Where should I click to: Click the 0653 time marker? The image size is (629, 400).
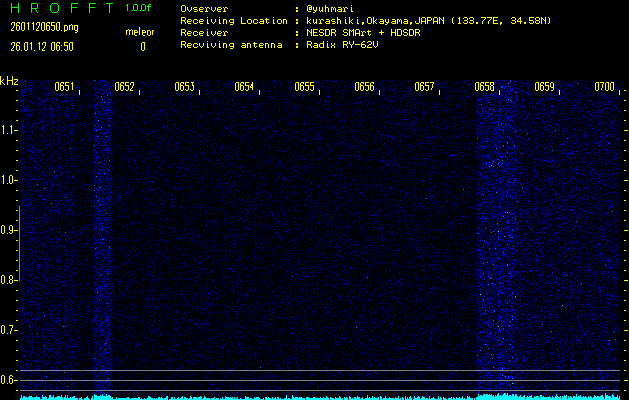coord(184,87)
